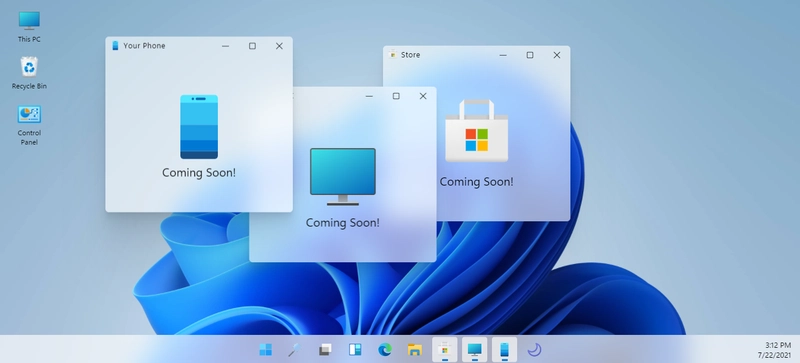Switch to This PC taskbar icon
This screenshot has width=800, height=363.
pyautogui.click(x=474, y=350)
